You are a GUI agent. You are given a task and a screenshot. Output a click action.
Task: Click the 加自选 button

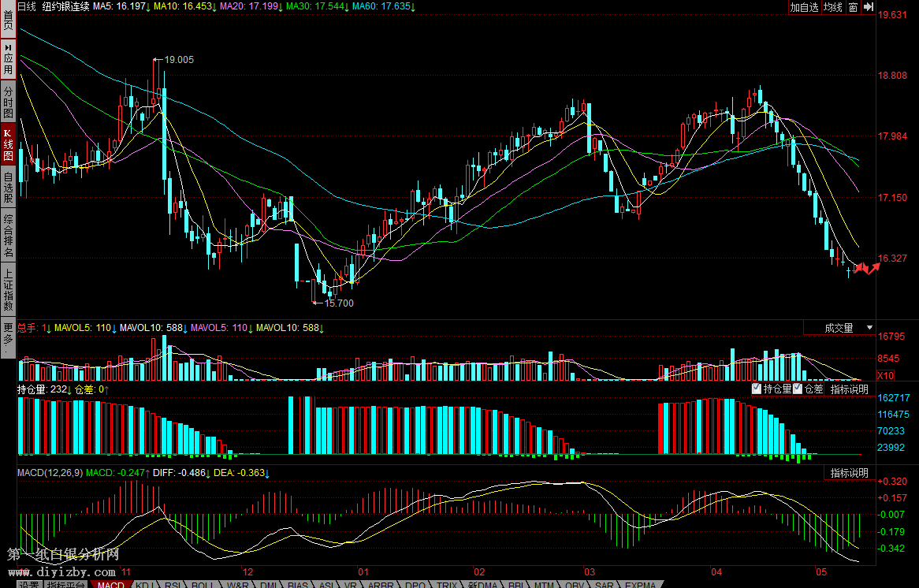805,7
